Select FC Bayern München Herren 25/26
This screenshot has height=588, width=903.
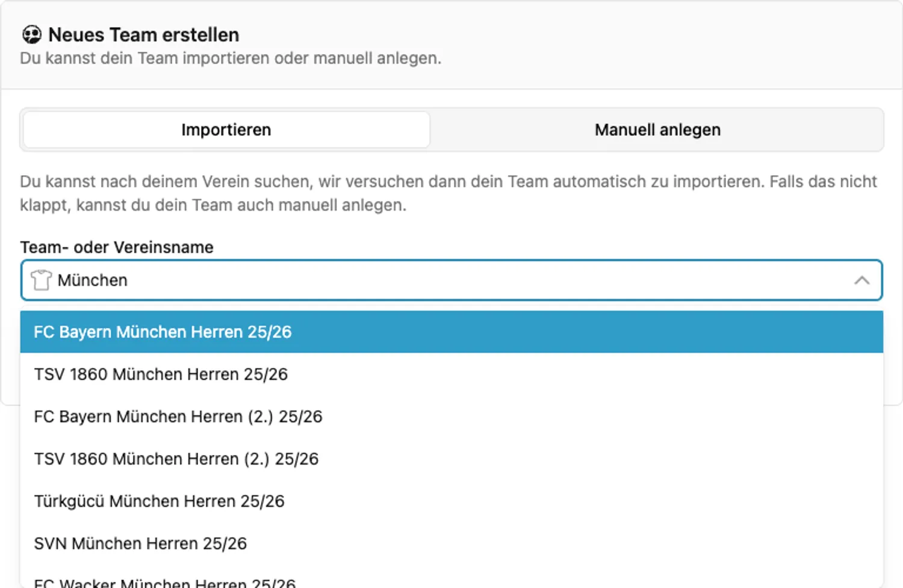click(x=451, y=332)
